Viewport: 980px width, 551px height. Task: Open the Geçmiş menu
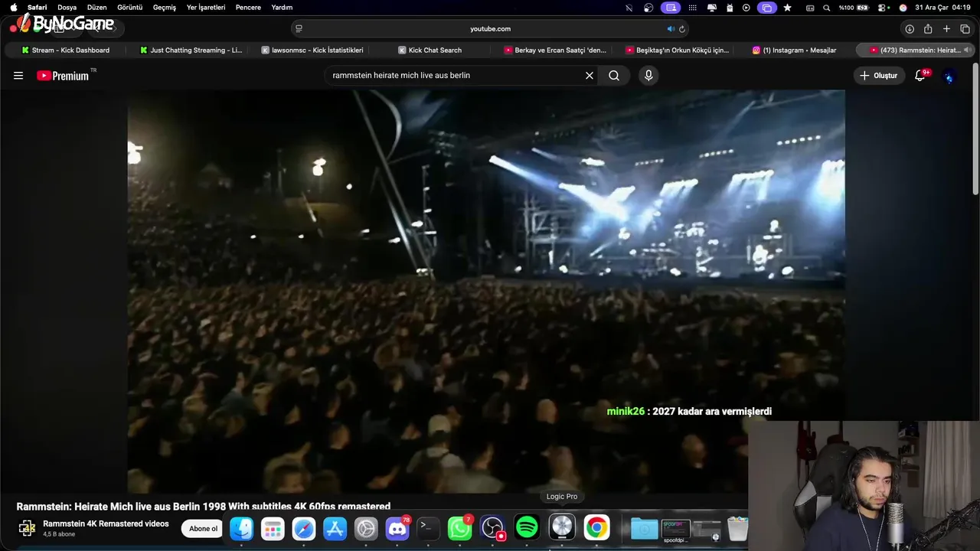pos(165,8)
